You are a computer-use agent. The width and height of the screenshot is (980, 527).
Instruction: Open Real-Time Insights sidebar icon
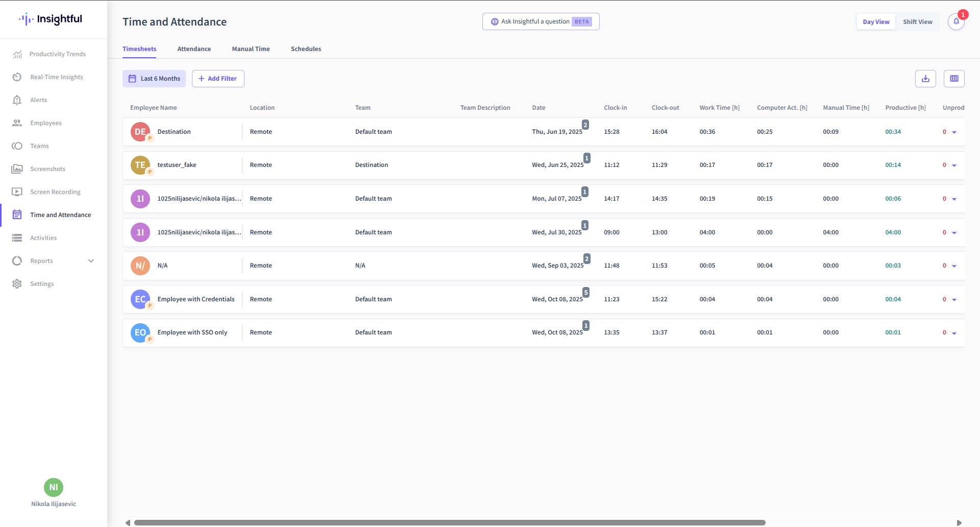[x=17, y=77]
